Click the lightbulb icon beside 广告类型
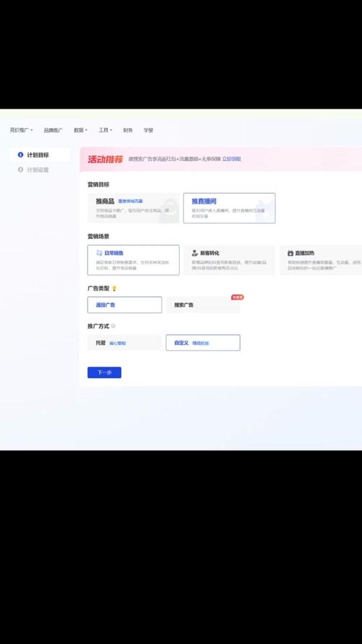362x644 pixels. pos(114,288)
